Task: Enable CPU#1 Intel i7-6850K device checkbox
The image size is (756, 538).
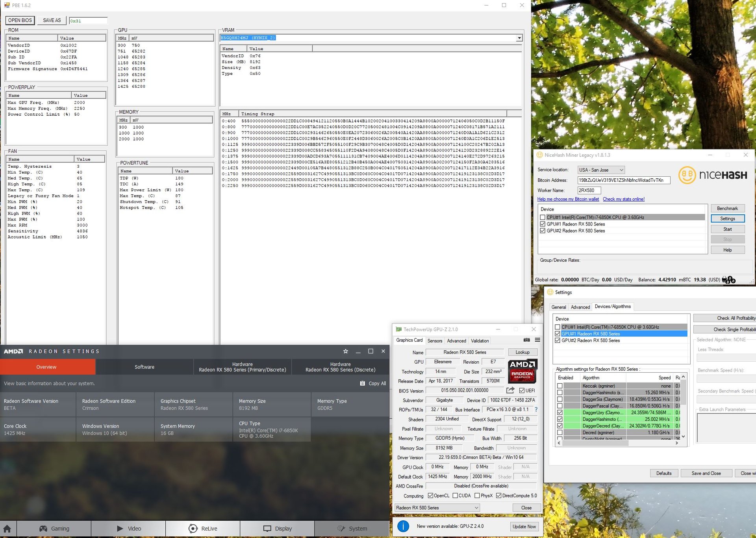Action: click(x=543, y=217)
